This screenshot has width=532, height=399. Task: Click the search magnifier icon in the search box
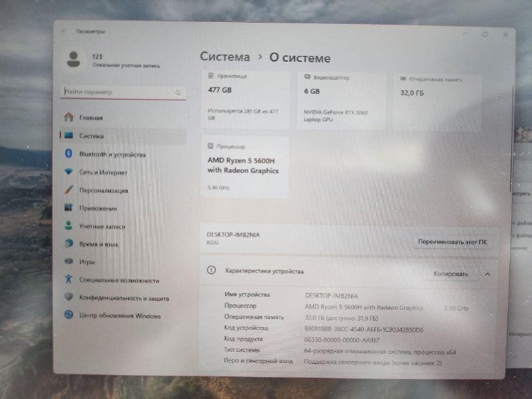click(178, 92)
